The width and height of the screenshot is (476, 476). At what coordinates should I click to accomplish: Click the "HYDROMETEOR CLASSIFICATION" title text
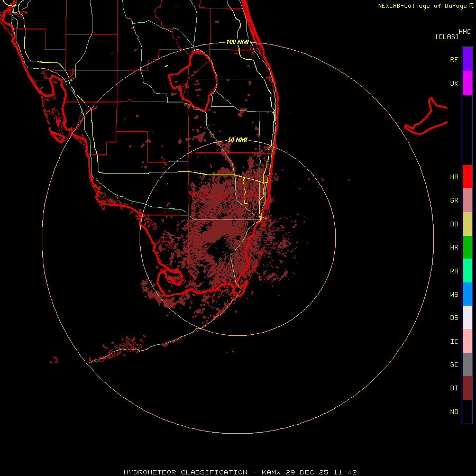coord(186,472)
